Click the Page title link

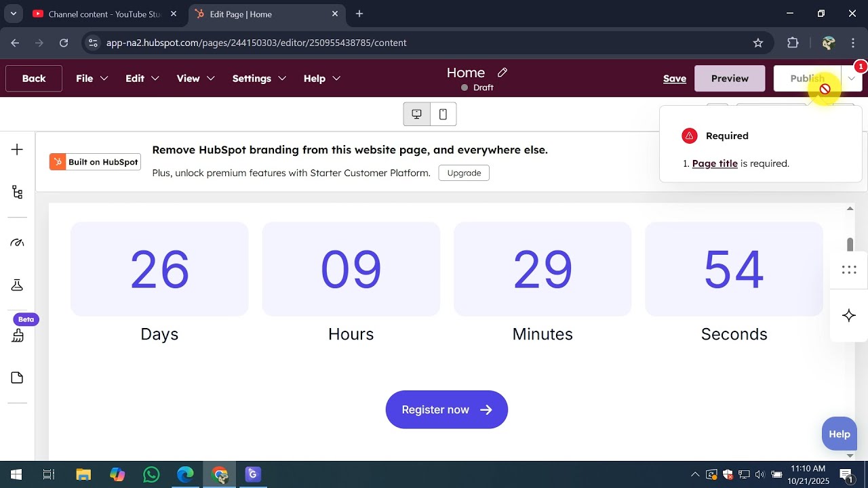pos(715,163)
